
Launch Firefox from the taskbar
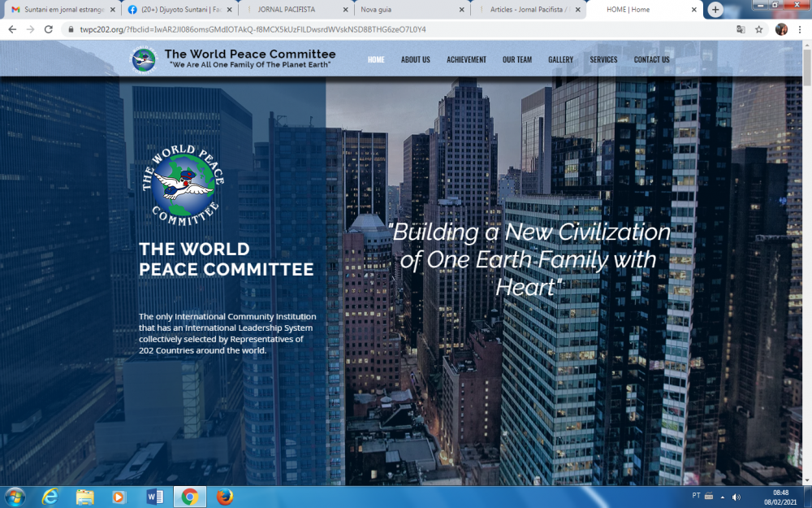coord(224,497)
